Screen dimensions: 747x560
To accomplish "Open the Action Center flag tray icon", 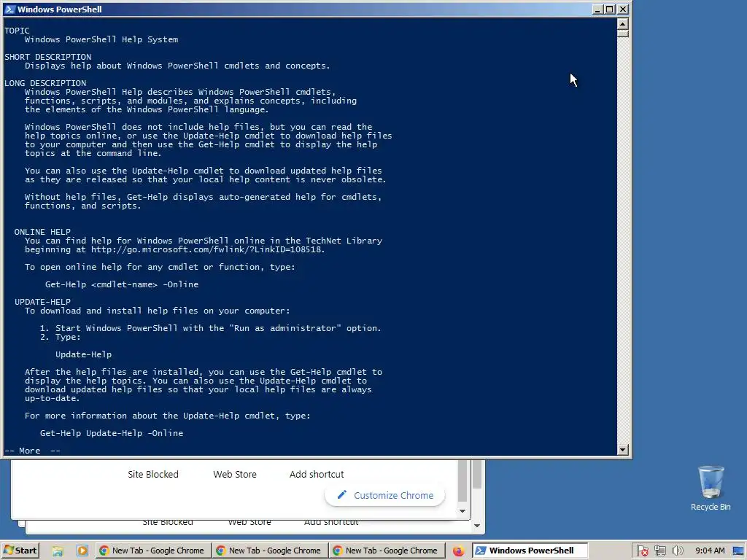I will pos(642,551).
